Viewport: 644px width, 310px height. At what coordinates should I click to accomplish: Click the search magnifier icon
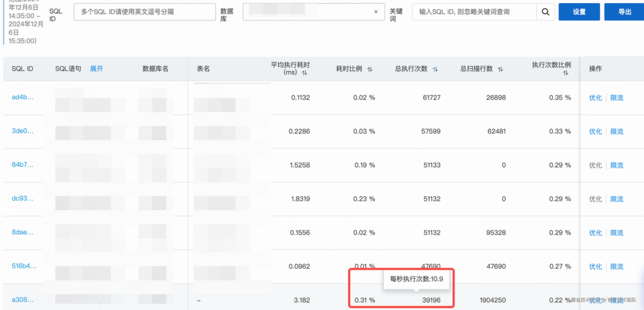[x=545, y=12]
